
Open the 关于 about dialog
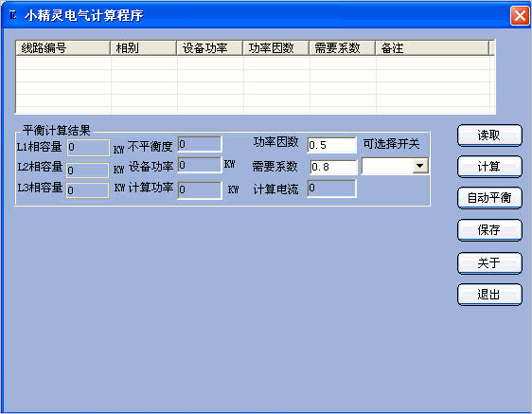[489, 262]
